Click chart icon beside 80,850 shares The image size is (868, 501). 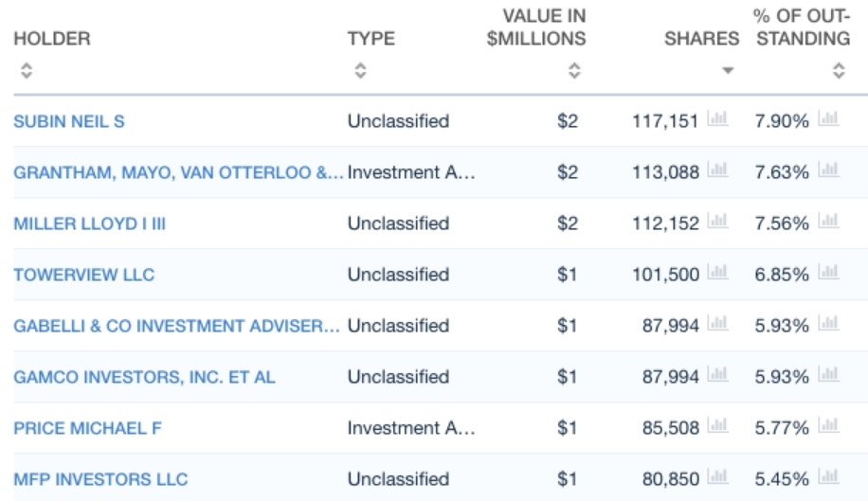(x=717, y=478)
